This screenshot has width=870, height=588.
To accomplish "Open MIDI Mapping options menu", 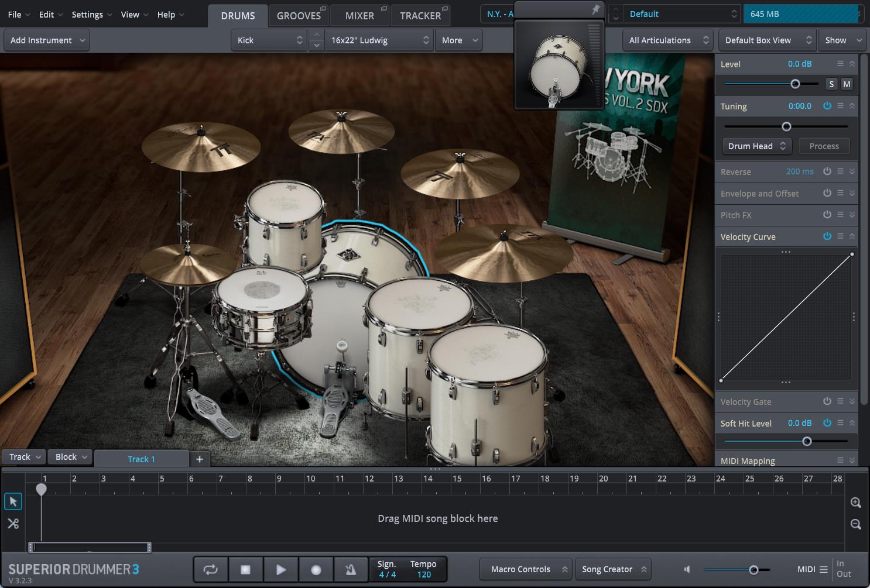I will coord(840,460).
